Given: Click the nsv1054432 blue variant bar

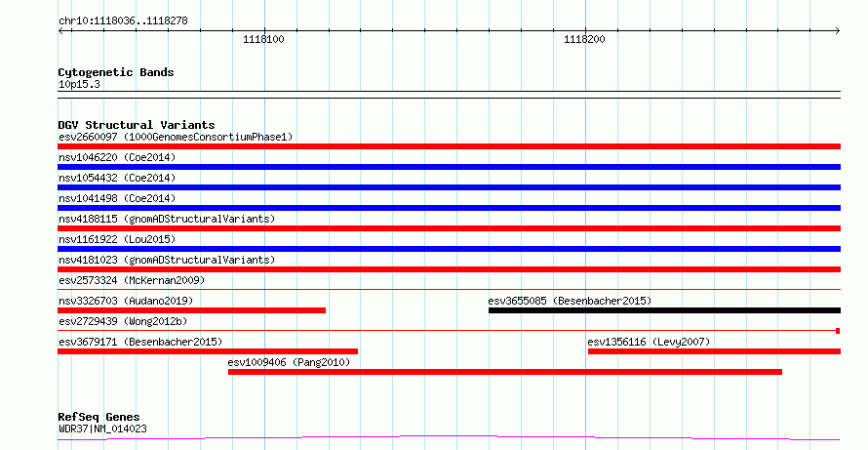Looking at the screenshot, I should (449, 187).
